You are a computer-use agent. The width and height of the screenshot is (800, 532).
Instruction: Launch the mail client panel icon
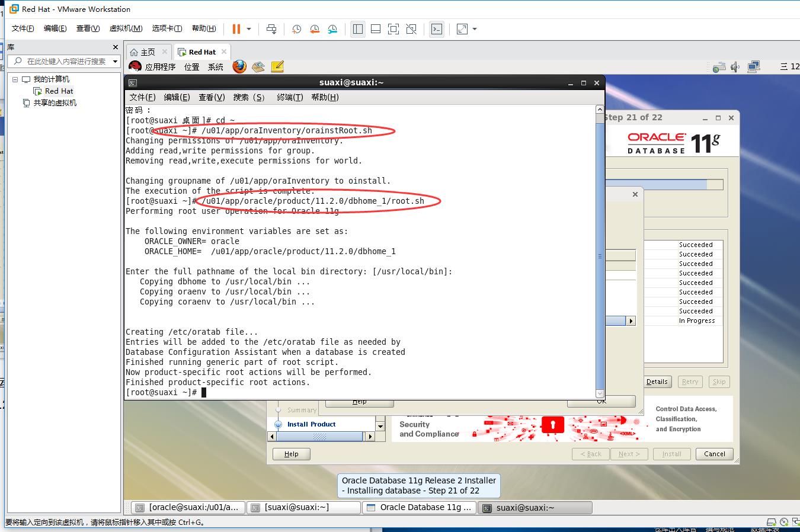tap(258, 66)
